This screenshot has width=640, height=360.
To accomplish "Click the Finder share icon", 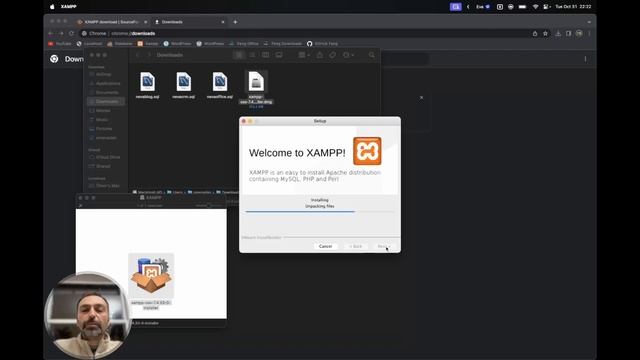I will pyautogui.click(x=320, y=55).
